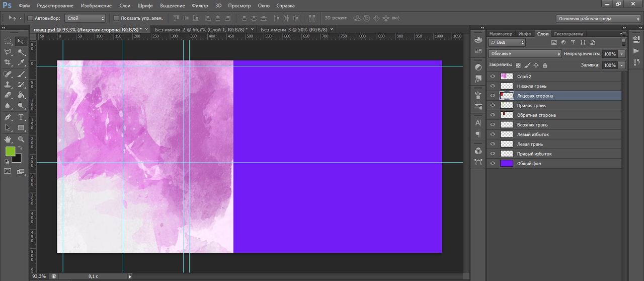Viewport: 644px width, 281px height.
Task: Select the Pen tool
Action: coord(8,117)
